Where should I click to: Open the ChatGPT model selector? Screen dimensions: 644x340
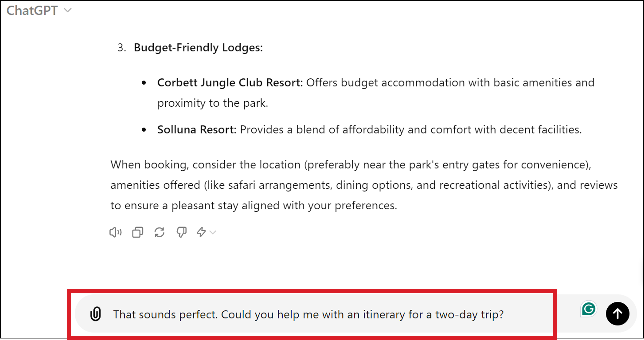(x=33, y=10)
